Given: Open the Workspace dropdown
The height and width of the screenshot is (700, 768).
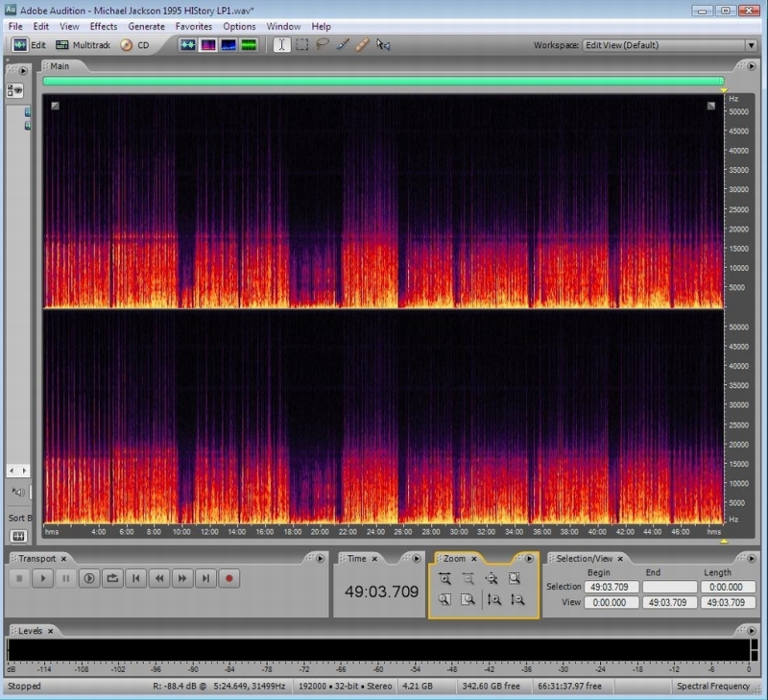Looking at the screenshot, I should point(670,45).
